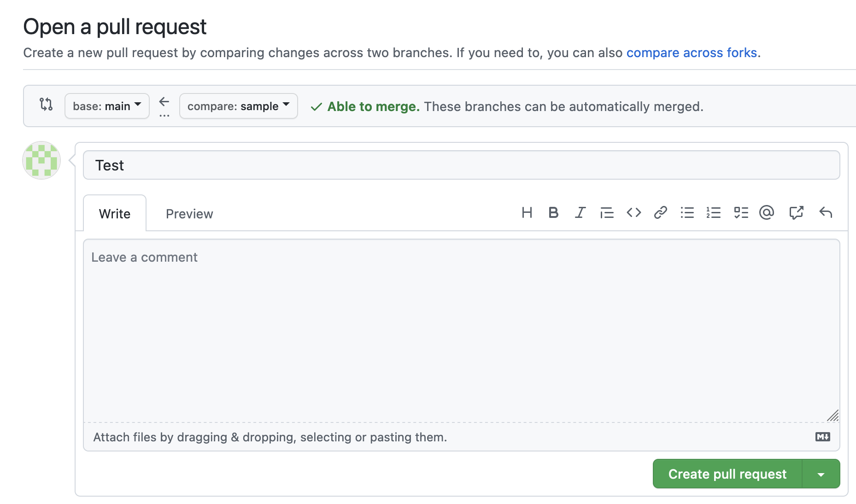
Task: Apply italic formatting
Action: 580,212
